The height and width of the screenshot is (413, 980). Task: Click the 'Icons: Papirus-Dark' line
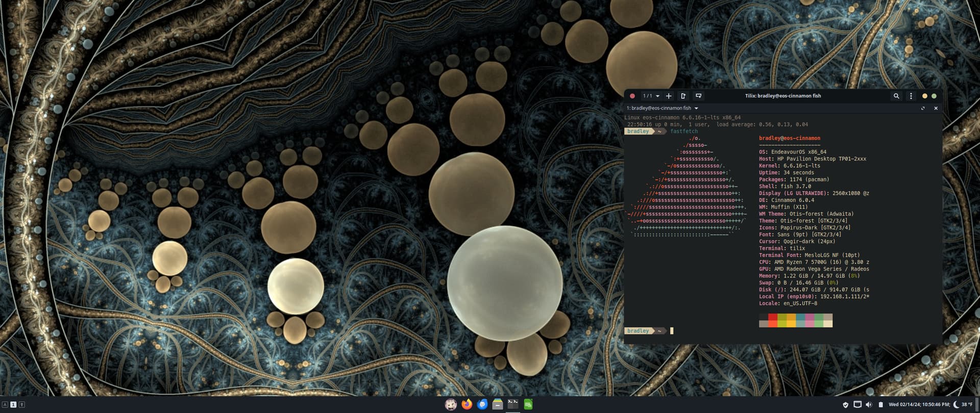[x=805, y=228]
